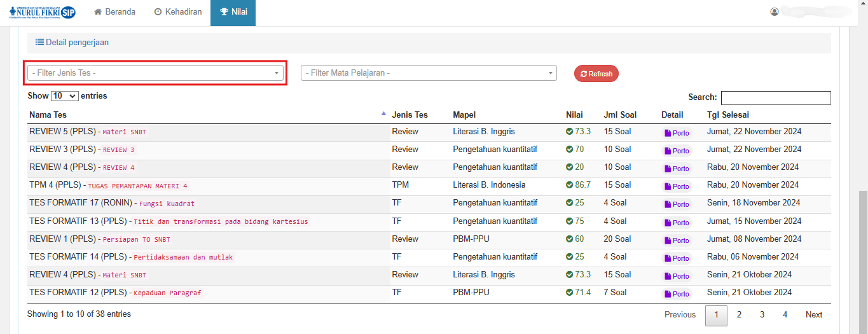Image resolution: width=868 pixels, height=334 pixels.
Task: Open Porto detail for TES FORMATIF 12
Action: pyautogui.click(x=677, y=294)
